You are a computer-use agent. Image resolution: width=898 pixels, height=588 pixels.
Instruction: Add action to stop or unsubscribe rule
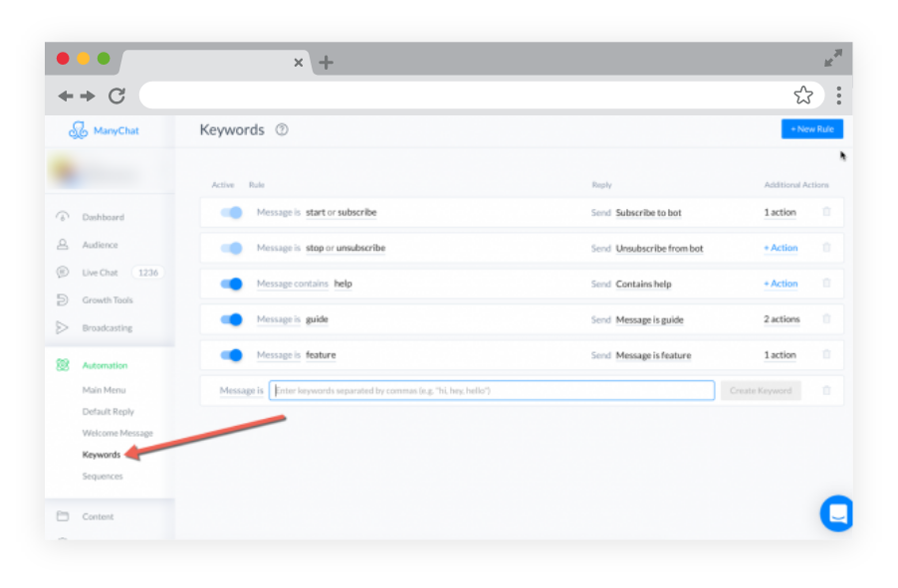781,248
